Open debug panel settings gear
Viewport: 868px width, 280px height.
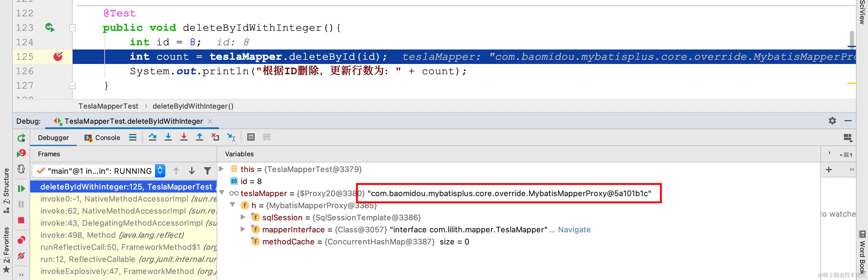coord(832,121)
